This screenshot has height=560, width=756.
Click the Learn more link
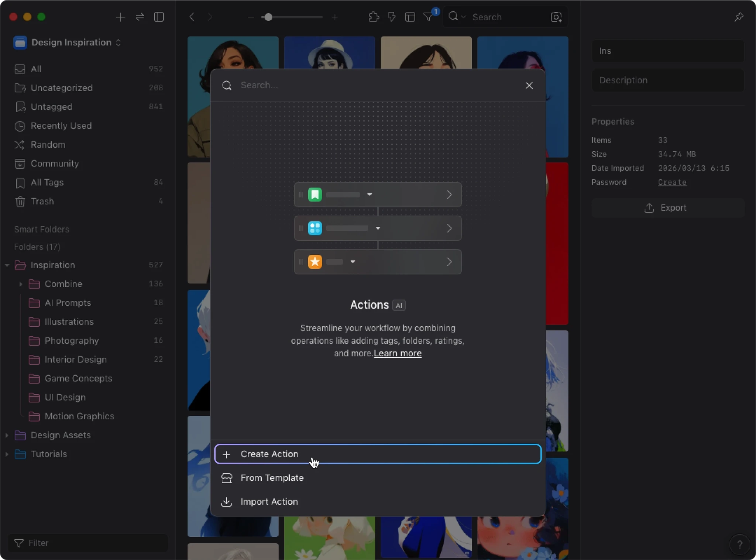coord(398,353)
